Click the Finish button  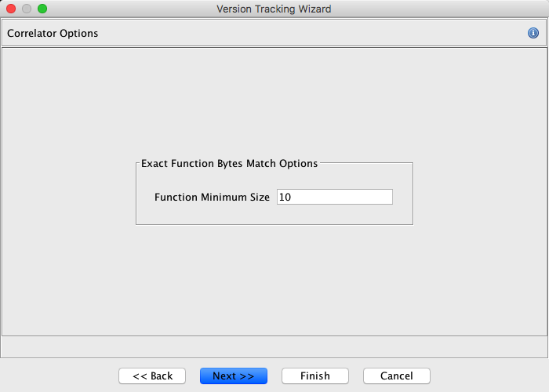tap(314, 376)
